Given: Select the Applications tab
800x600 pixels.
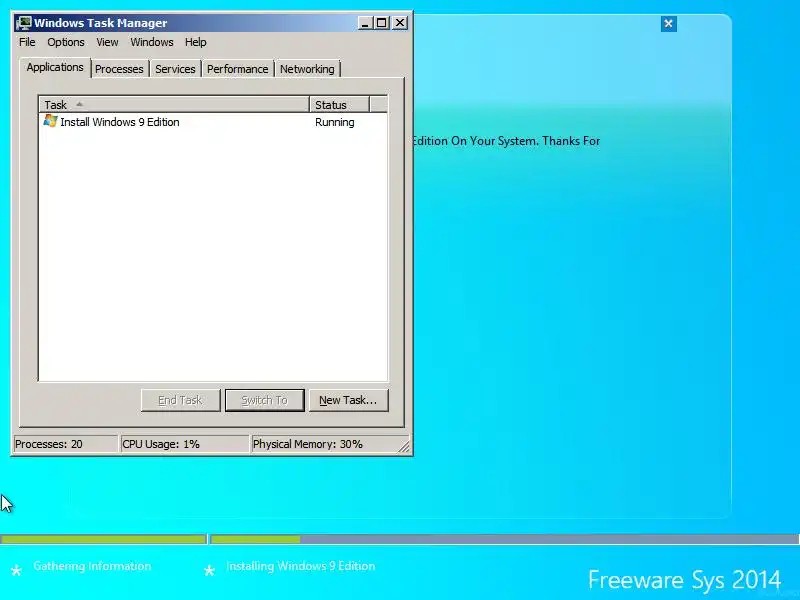Looking at the screenshot, I should click(55, 67).
